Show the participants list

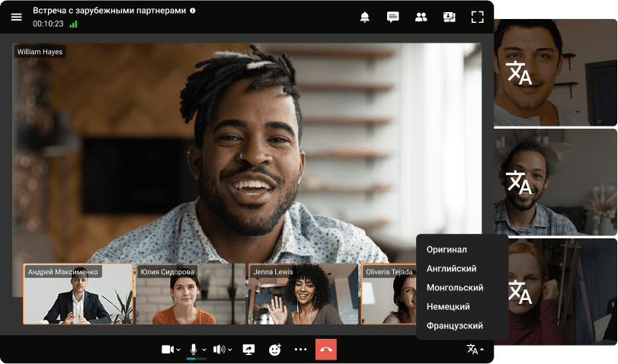tap(421, 17)
